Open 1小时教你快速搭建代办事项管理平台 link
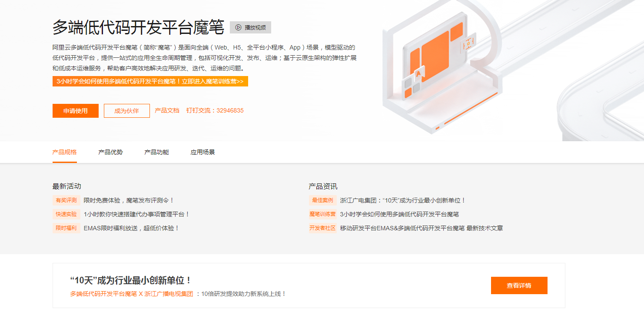Viewport: 644px width, 335px height. pos(136,214)
